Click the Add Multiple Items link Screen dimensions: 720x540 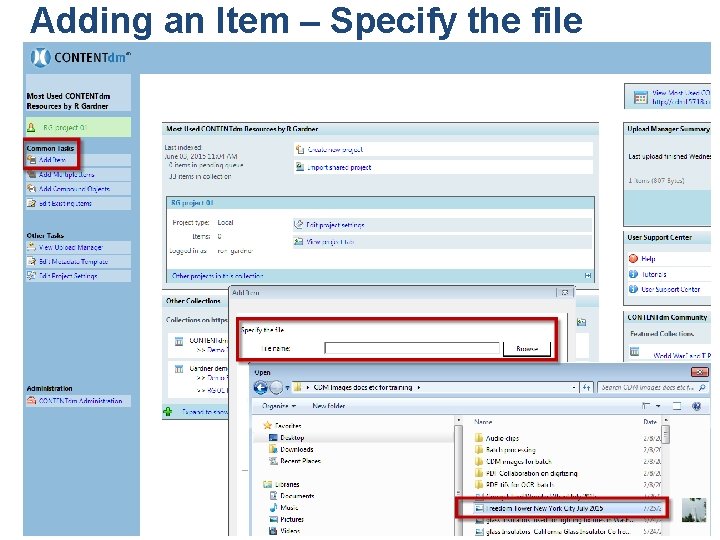point(67,174)
